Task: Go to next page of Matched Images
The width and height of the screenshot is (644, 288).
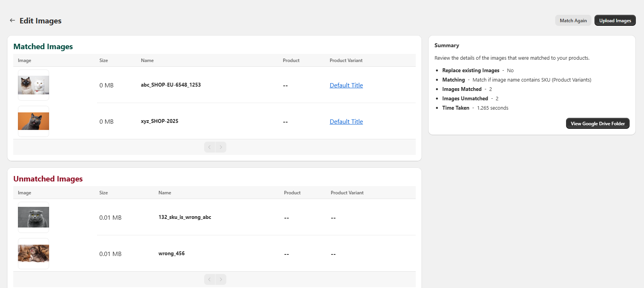Action: 221,147
